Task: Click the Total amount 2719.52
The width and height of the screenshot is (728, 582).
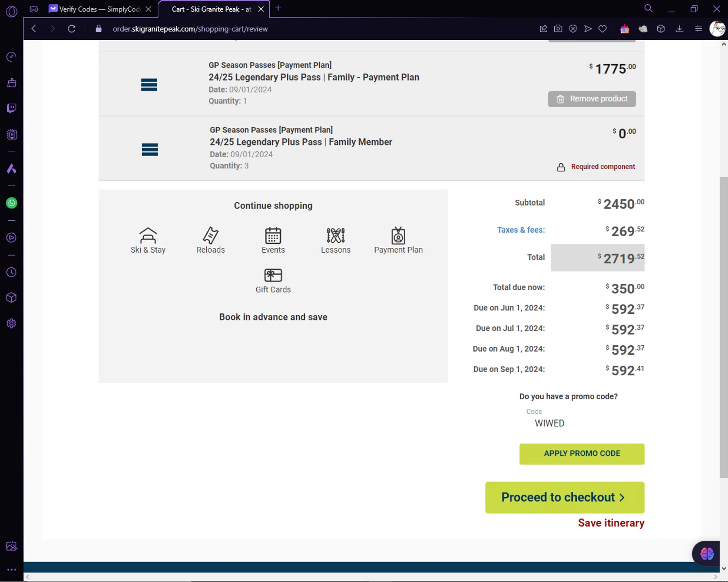Action: point(621,258)
